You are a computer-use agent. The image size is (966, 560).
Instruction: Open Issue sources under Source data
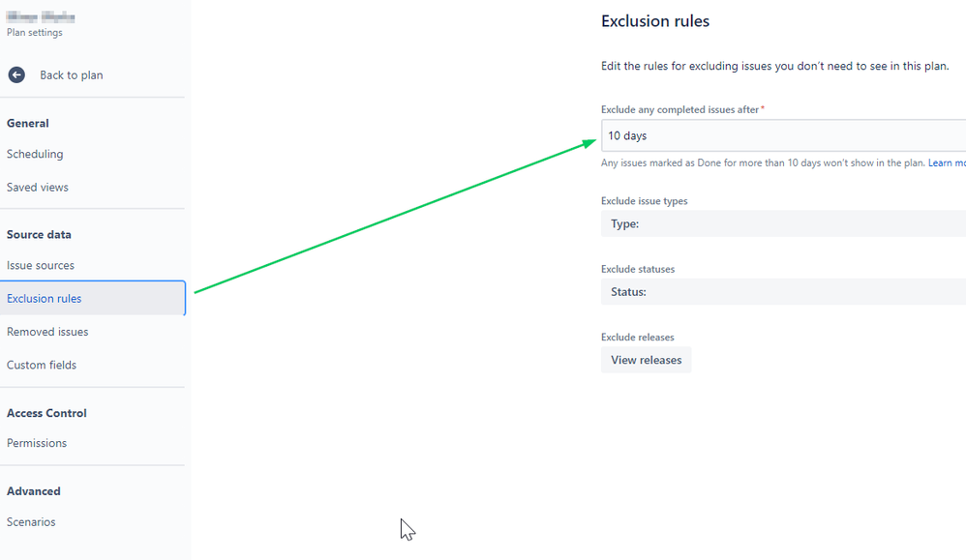point(41,265)
